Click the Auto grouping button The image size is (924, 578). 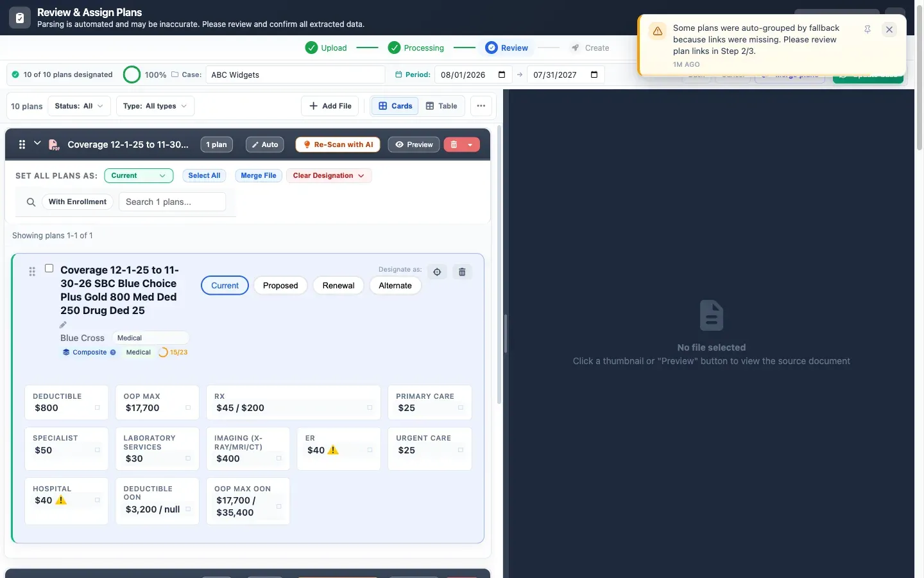(264, 144)
